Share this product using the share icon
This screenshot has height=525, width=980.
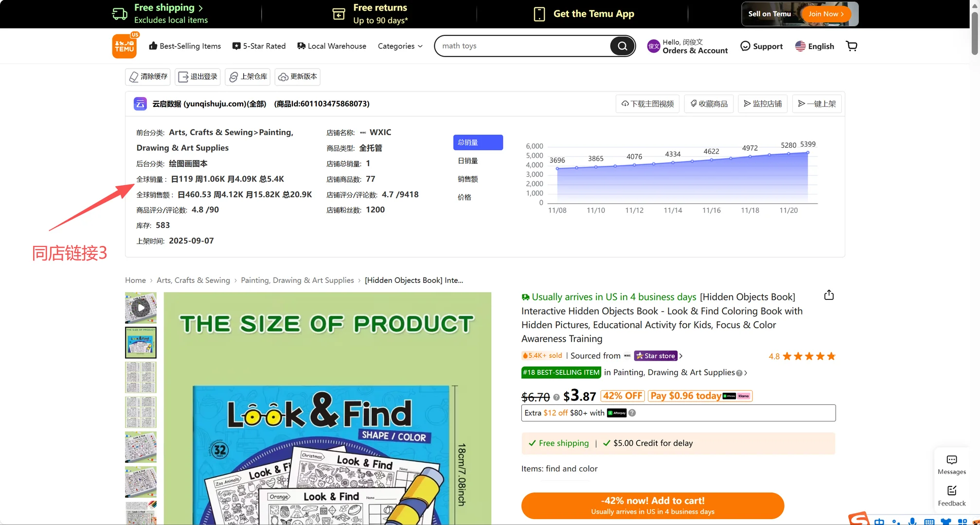tap(829, 295)
